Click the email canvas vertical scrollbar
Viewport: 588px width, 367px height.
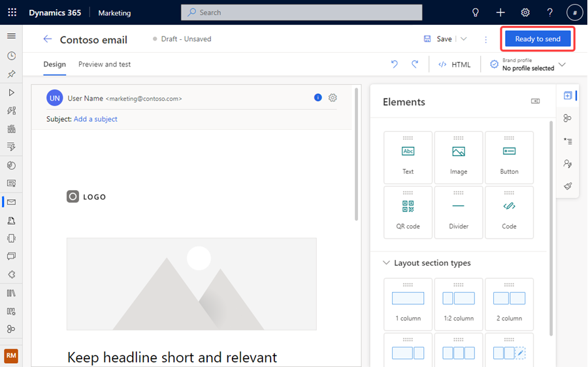pyautogui.click(x=356, y=154)
